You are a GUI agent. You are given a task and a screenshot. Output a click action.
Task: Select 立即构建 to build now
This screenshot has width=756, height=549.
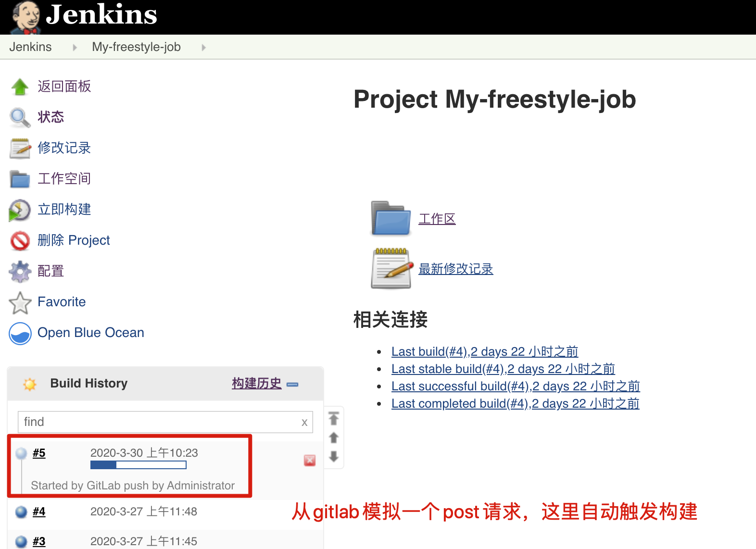(64, 210)
